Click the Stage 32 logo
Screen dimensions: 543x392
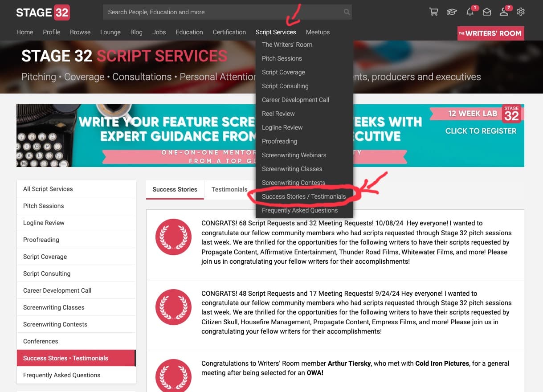(43, 12)
